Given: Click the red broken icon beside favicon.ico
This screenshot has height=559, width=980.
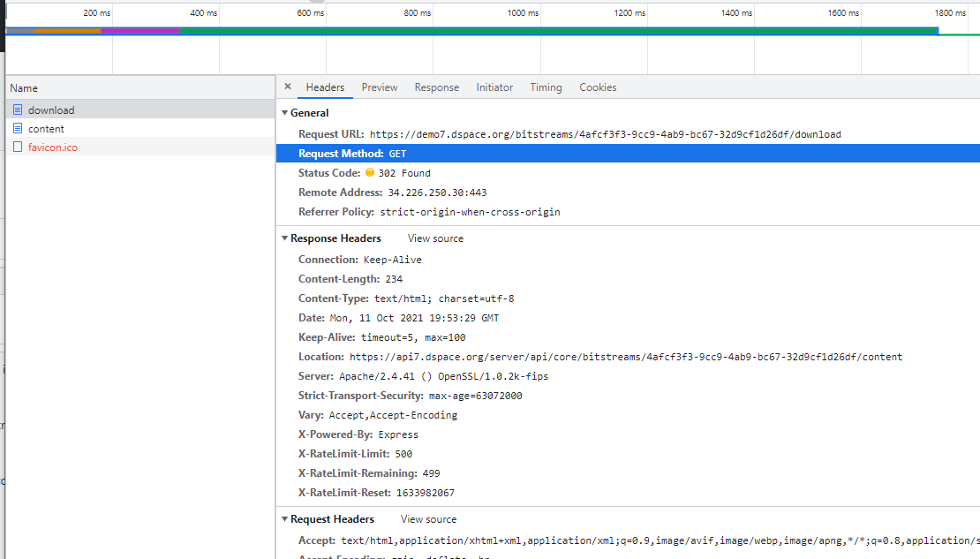Looking at the screenshot, I should coord(18,147).
